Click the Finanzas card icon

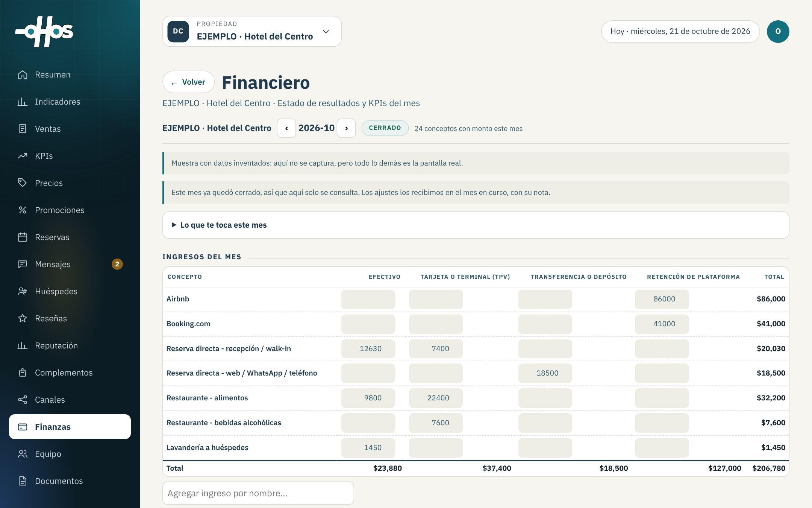coord(23,427)
